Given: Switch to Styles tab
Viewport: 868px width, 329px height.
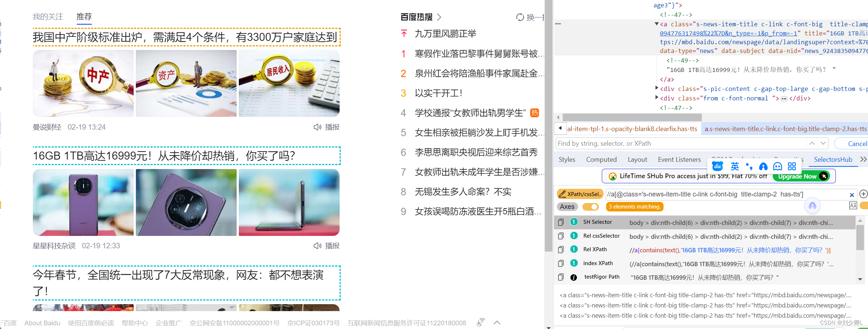Looking at the screenshot, I should pos(567,160).
